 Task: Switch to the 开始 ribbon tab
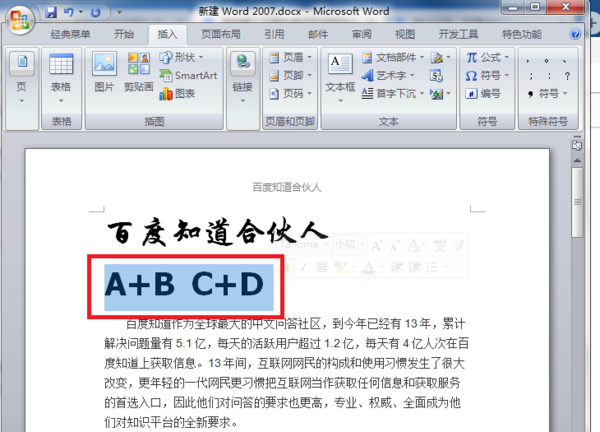tap(124, 35)
